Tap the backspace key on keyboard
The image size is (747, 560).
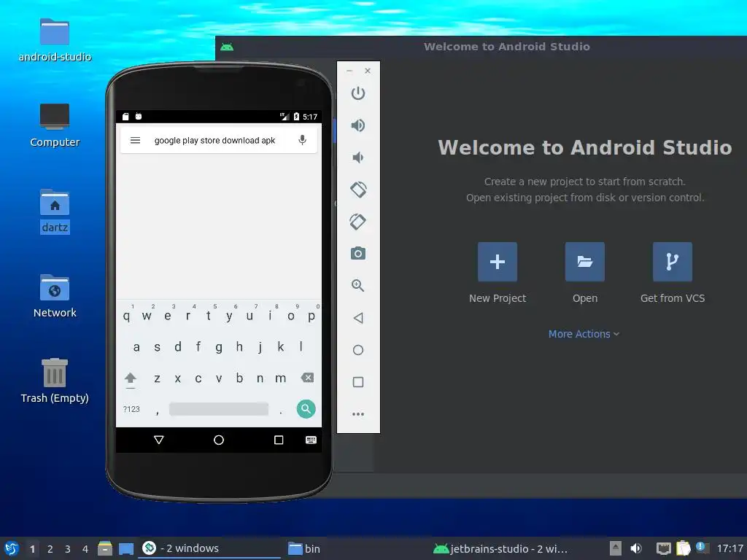(307, 378)
